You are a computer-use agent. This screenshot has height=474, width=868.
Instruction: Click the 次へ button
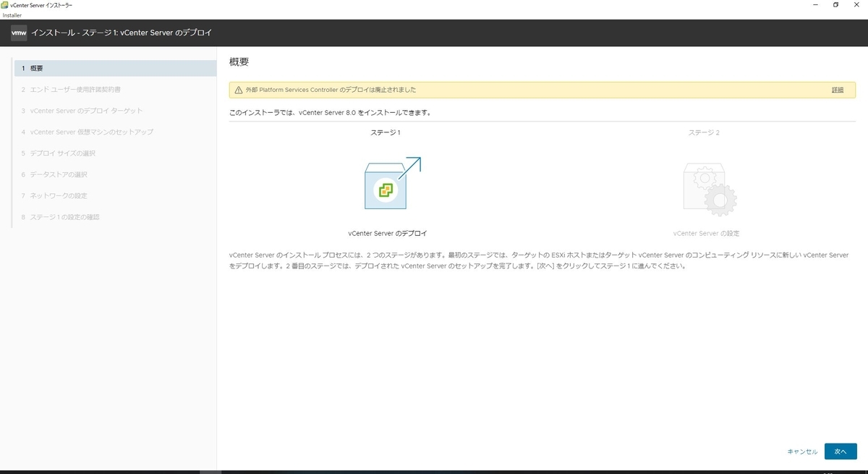coord(841,451)
